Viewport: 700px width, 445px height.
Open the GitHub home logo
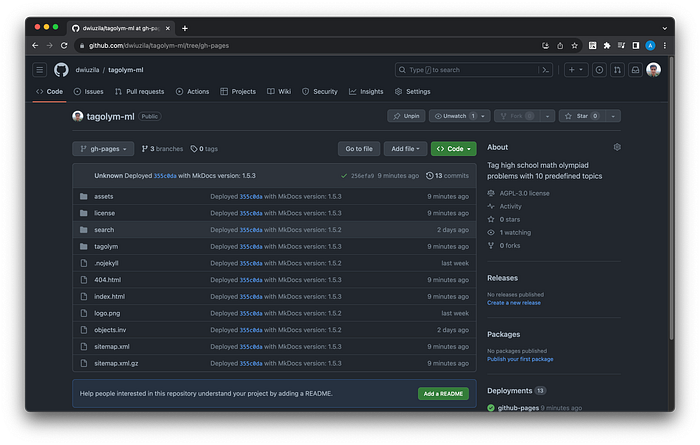[x=61, y=70]
